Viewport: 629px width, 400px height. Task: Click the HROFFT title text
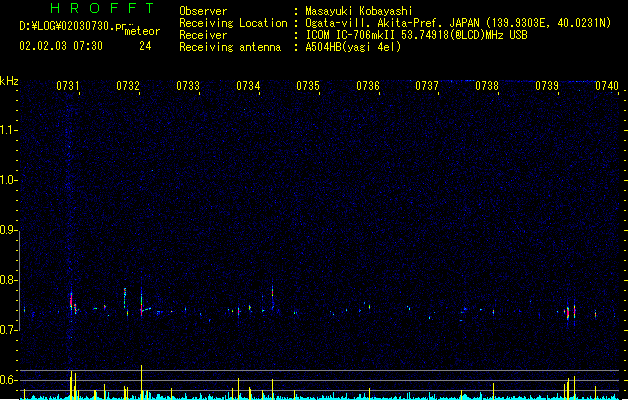click(102, 8)
